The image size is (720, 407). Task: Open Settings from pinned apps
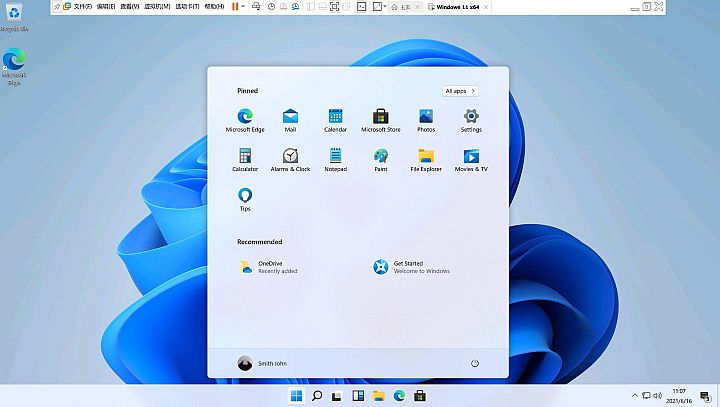click(471, 120)
